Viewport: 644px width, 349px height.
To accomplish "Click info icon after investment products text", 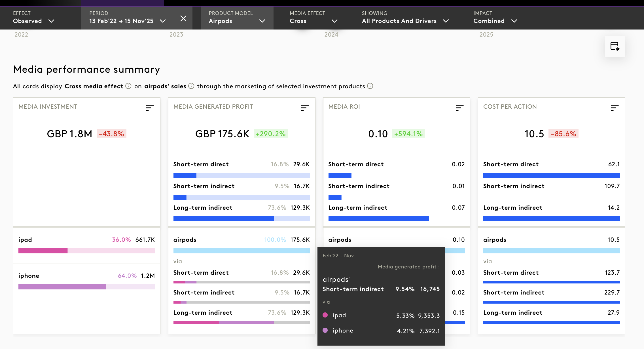I will (x=370, y=86).
